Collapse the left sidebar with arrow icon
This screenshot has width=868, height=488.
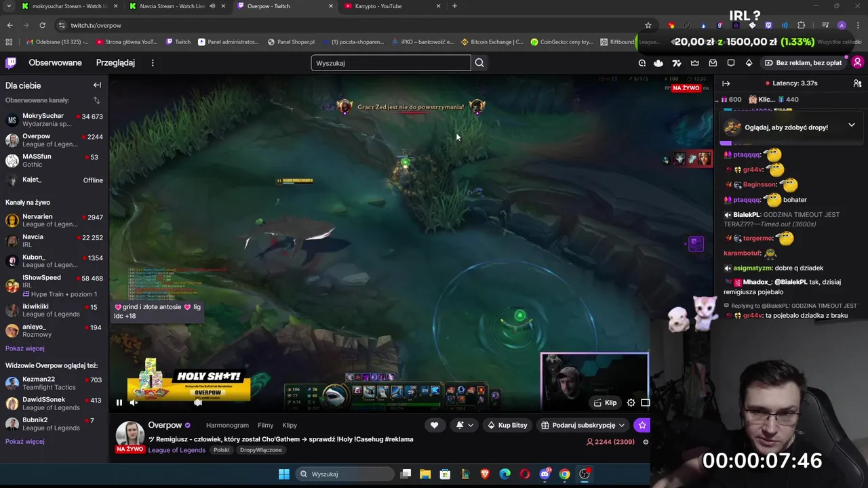pos(97,85)
